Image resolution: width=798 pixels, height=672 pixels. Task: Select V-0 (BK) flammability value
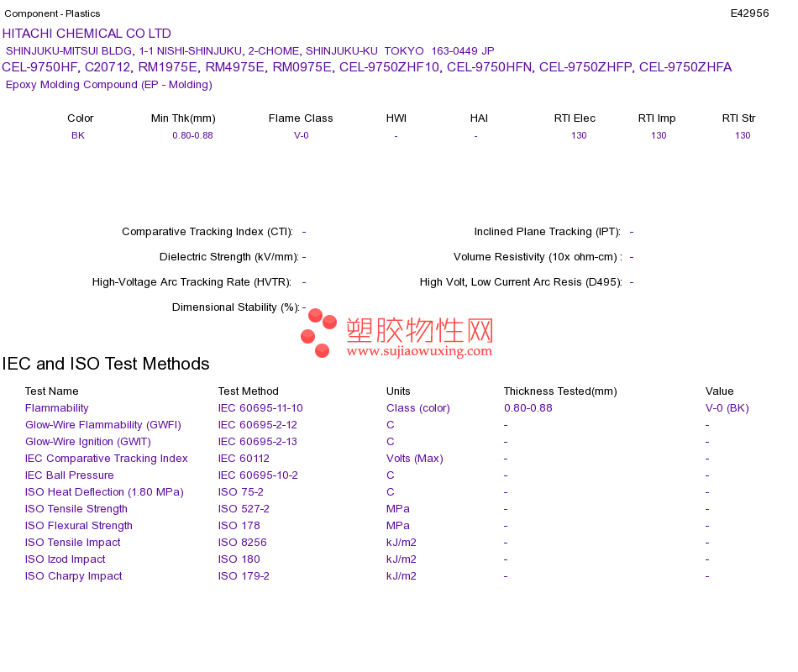click(727, 408)
